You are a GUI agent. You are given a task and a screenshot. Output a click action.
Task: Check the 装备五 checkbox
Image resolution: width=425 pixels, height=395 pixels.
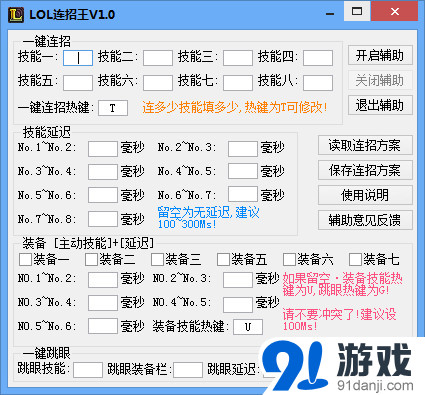click(x=223, y=260)
